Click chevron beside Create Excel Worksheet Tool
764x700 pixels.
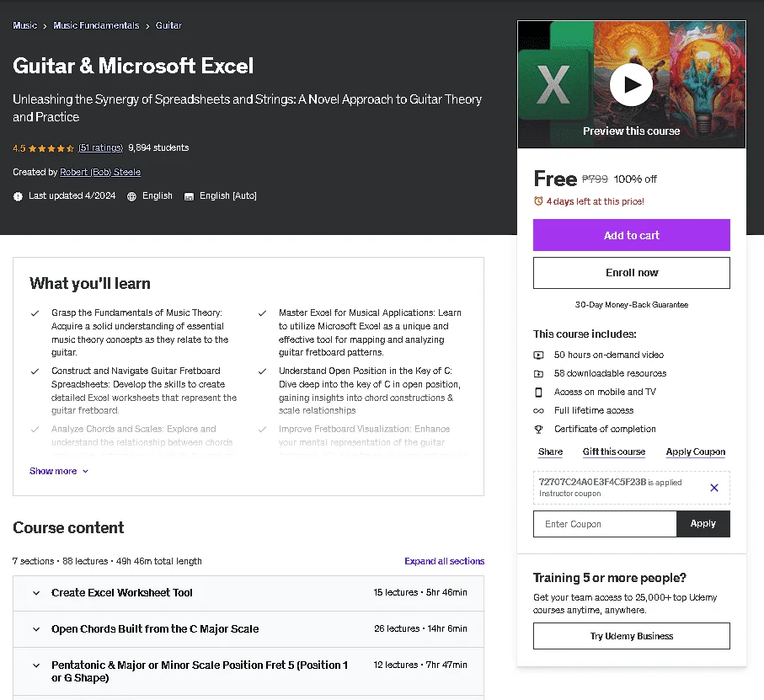(x=36, y=593)
